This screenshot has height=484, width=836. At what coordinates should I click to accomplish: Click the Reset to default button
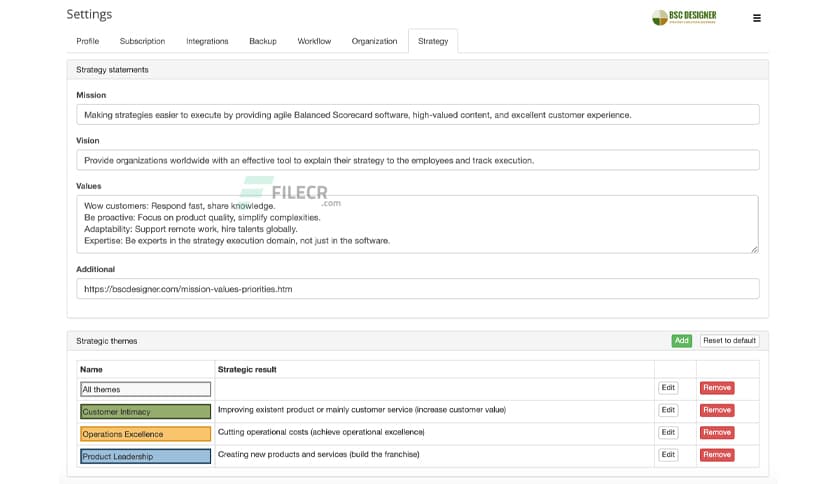pyautogui.click(x=729, y=341)
